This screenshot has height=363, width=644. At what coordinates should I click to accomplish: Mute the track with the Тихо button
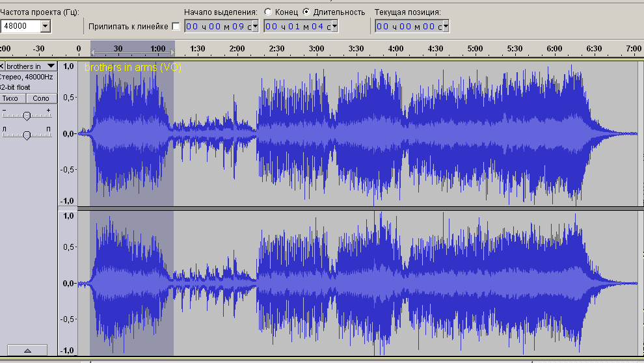pyautogui.click(x=12, y=98)
